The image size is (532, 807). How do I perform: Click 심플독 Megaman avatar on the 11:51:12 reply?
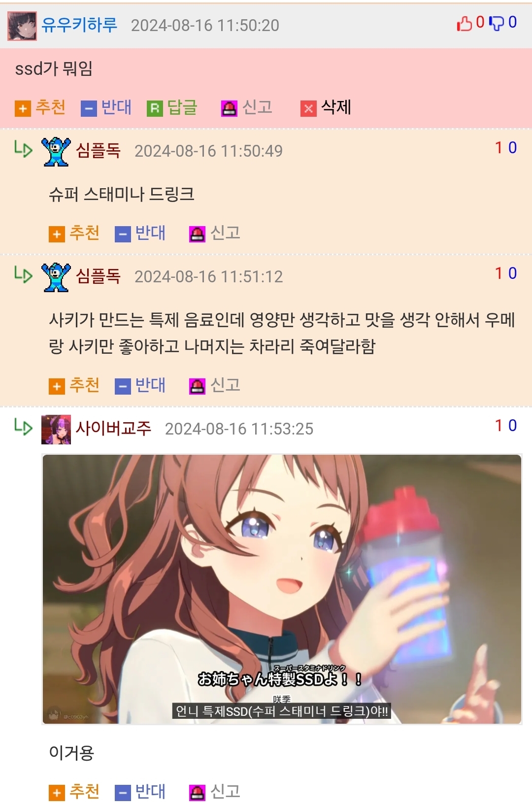56,277
